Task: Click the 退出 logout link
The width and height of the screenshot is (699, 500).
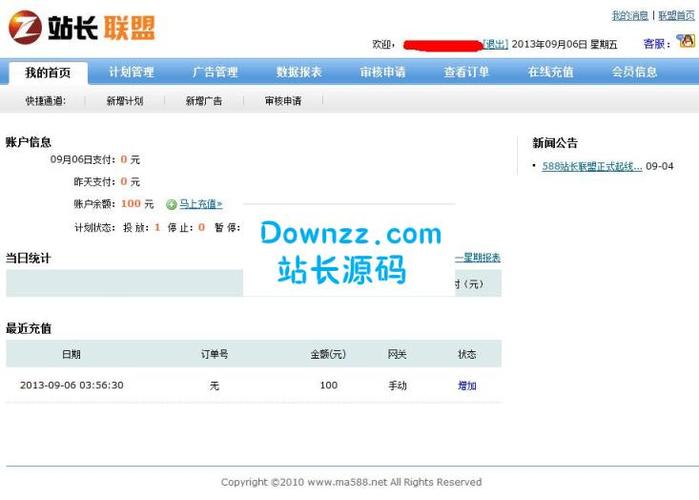Action: (x=495, y=44)
